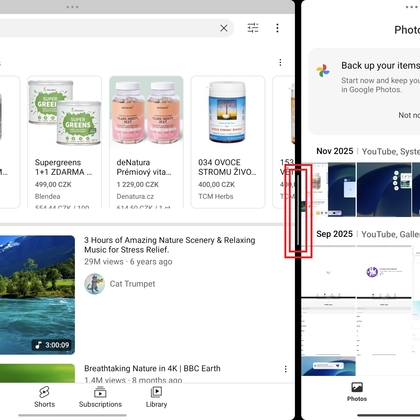Open options for Breathtaking Nature video
Viewport: 420px width, 420px height.
coord(286,369)
